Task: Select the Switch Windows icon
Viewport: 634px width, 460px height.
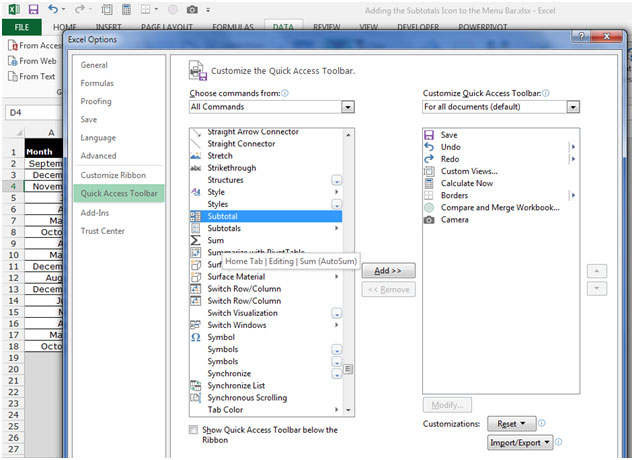Action: (x=196, y=325)
